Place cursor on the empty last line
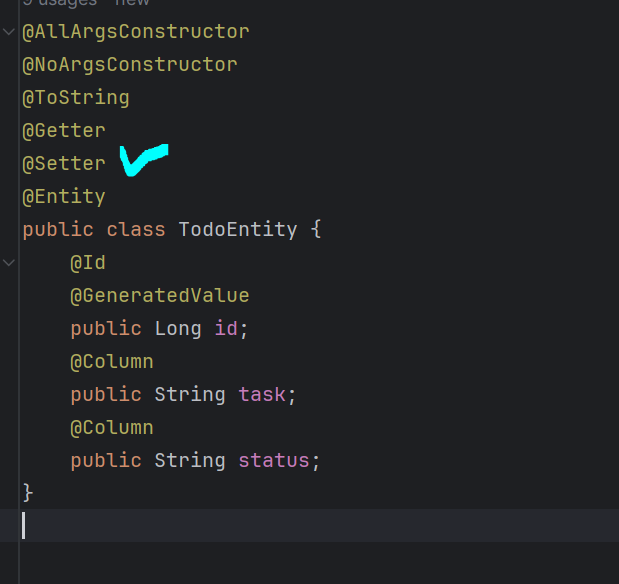This screenshot has height=584, width=619. (x=200, y=525)
